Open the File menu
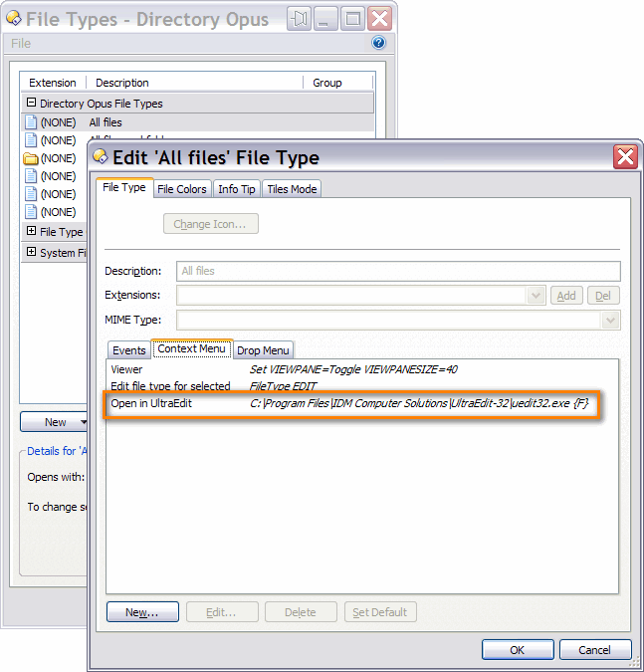 coord(21,44)
